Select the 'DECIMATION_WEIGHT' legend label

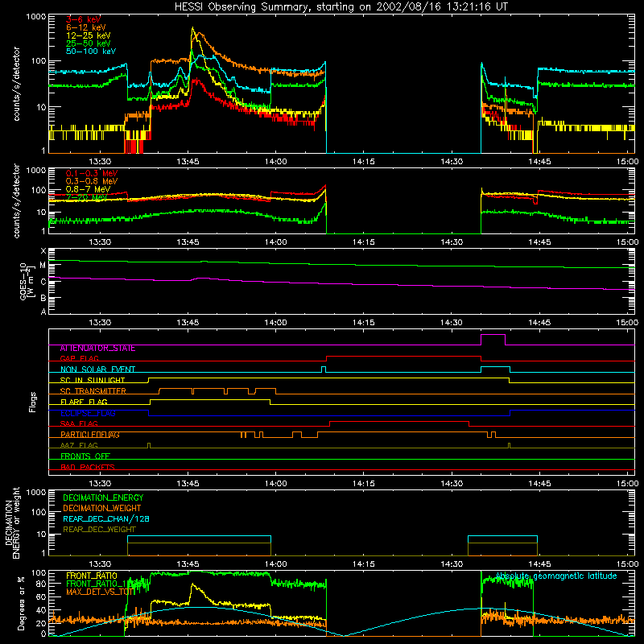pos(102,508)
